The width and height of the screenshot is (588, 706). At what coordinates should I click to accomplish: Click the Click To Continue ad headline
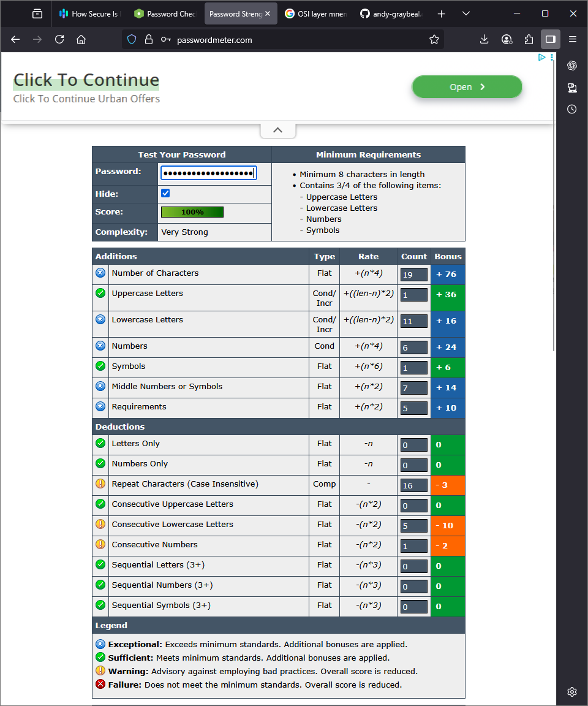(86, 80)
